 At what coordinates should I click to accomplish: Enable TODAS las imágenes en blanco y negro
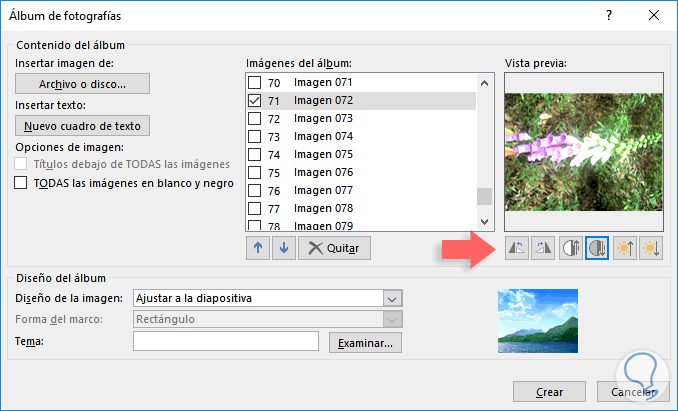pos(21,183)
